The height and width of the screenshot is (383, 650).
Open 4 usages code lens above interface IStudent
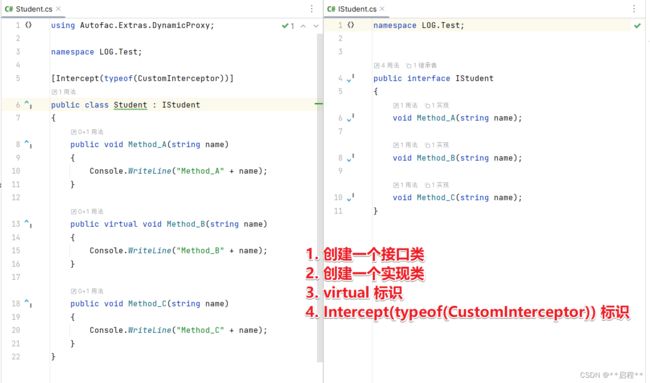pos(386,65)
